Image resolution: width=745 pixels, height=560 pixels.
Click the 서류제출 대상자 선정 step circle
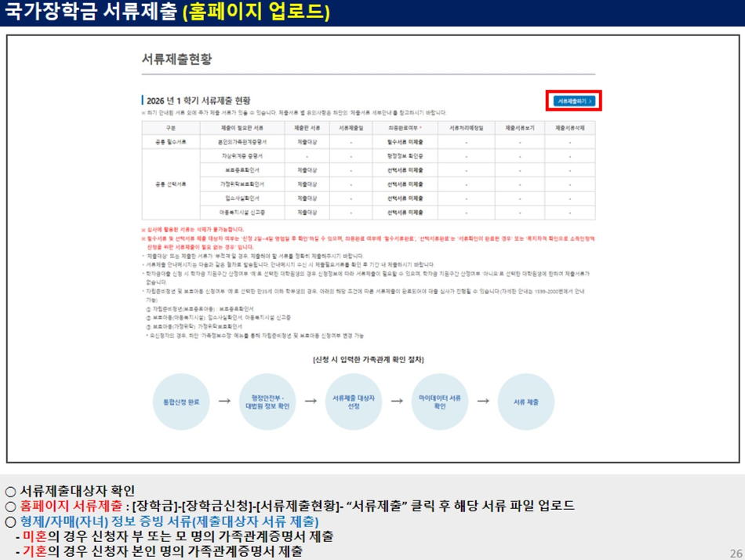click(x=354, y=402)
